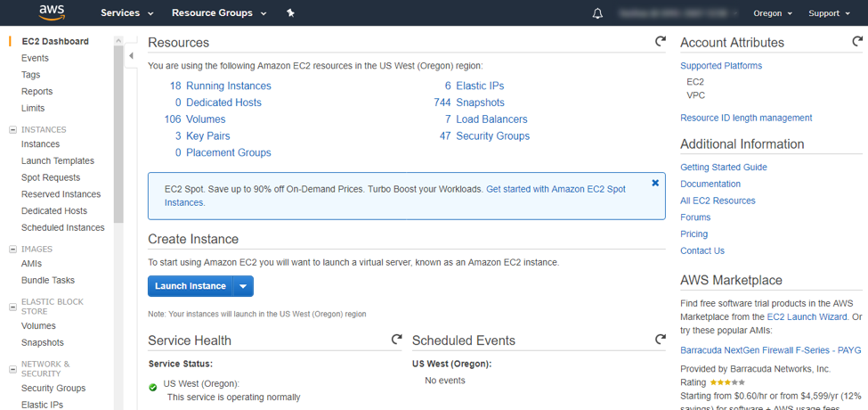This screenshot has height=410, width=868.
Task: Open Snapshots in the sidebar
Action: pyautogui.click(x=43, y=342)
